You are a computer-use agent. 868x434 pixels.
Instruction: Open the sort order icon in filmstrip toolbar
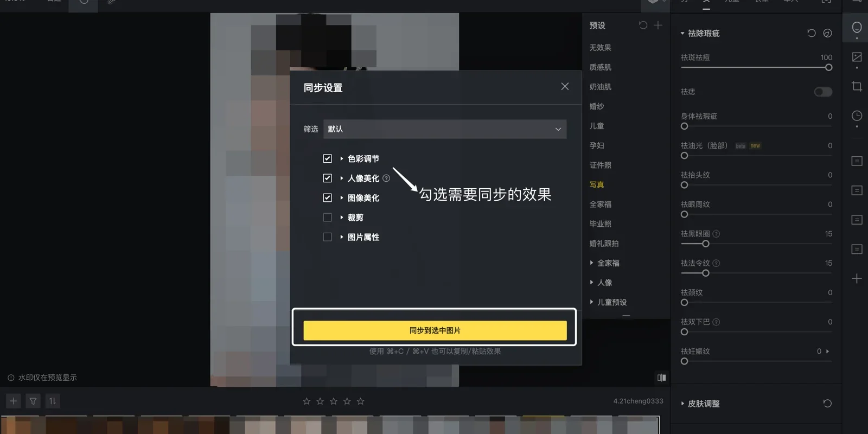coord(53,401)
